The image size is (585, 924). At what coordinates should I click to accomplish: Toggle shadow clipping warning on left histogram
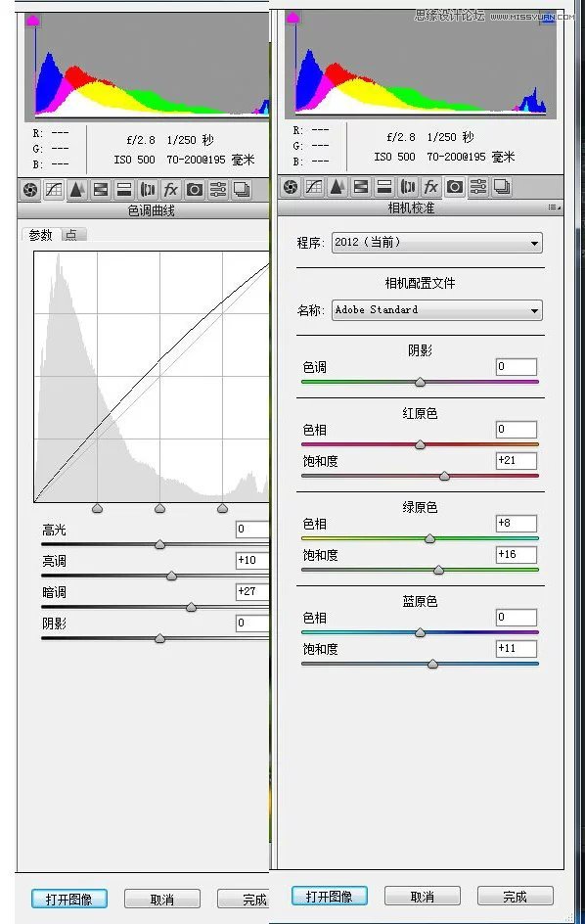pyautogui.click(x=32, y=22)
